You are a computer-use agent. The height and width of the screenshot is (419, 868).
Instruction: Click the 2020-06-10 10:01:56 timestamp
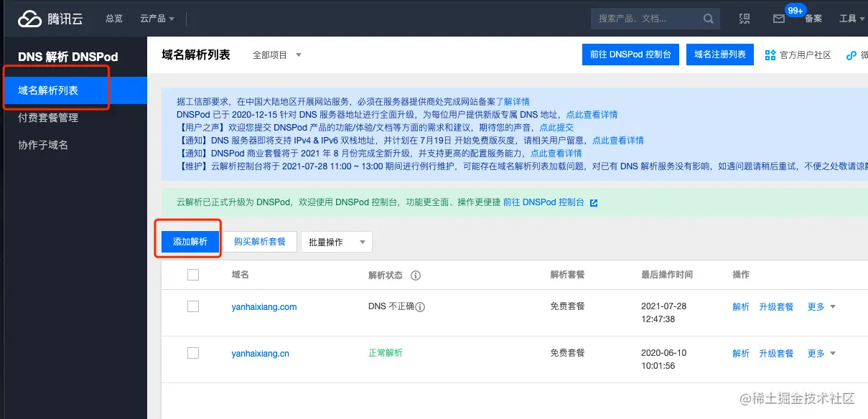point(664,359)
